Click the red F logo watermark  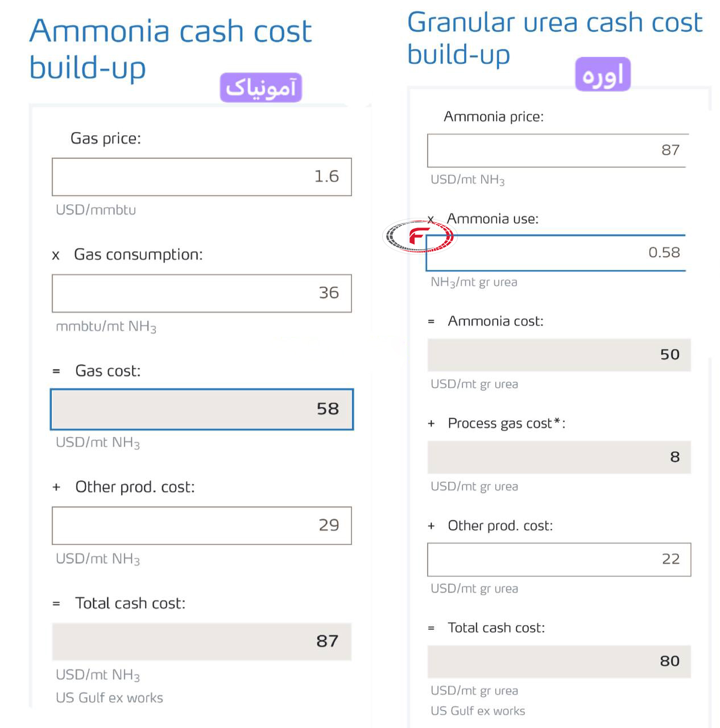(x=420, y=235)
